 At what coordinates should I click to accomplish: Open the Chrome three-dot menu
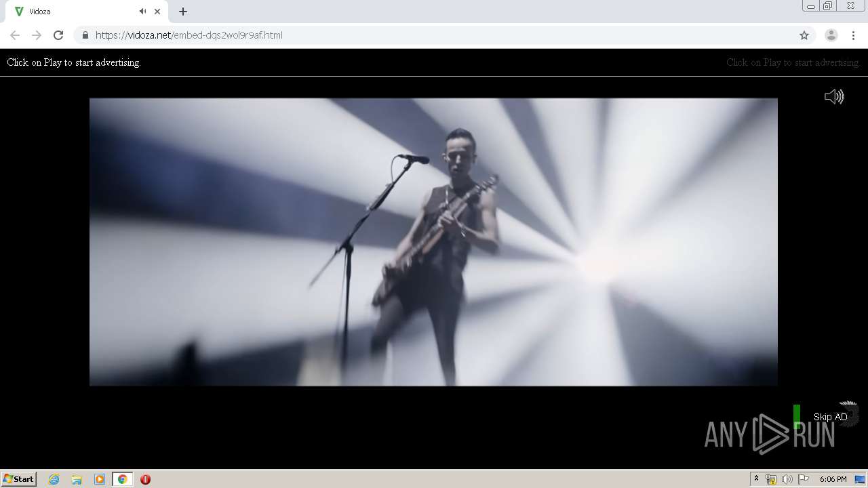pyautogui.click(x=853, y=35)
